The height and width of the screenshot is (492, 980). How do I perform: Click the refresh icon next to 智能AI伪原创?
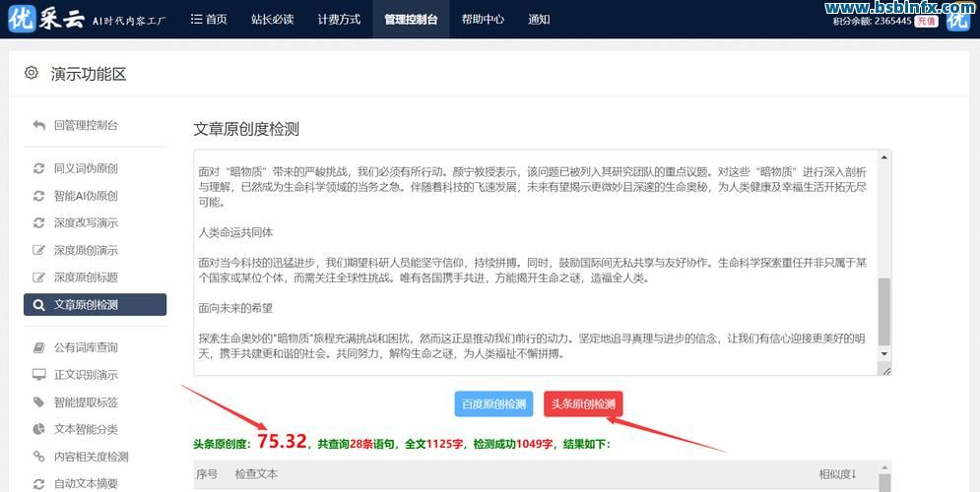(x=38, y=196)
